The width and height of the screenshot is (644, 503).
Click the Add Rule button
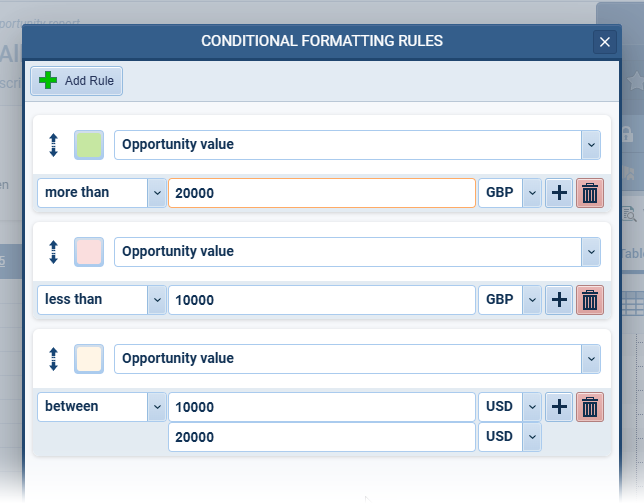[77, 81]
